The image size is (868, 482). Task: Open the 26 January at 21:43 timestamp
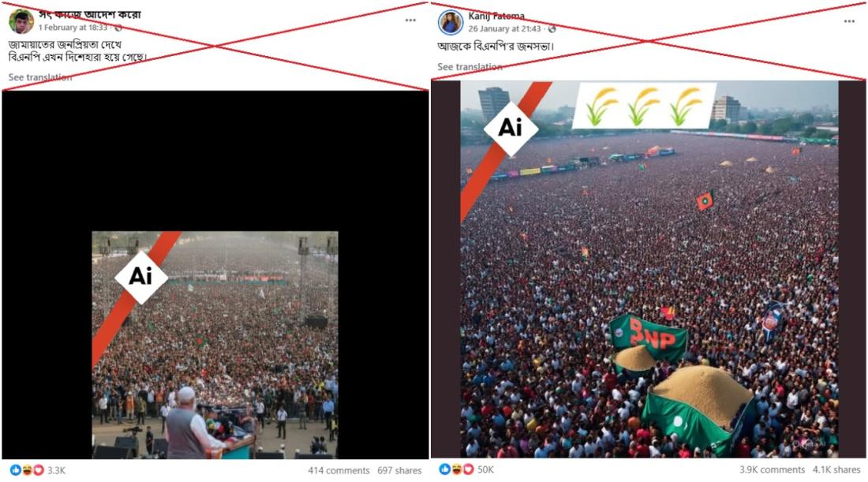coord(504,28)
